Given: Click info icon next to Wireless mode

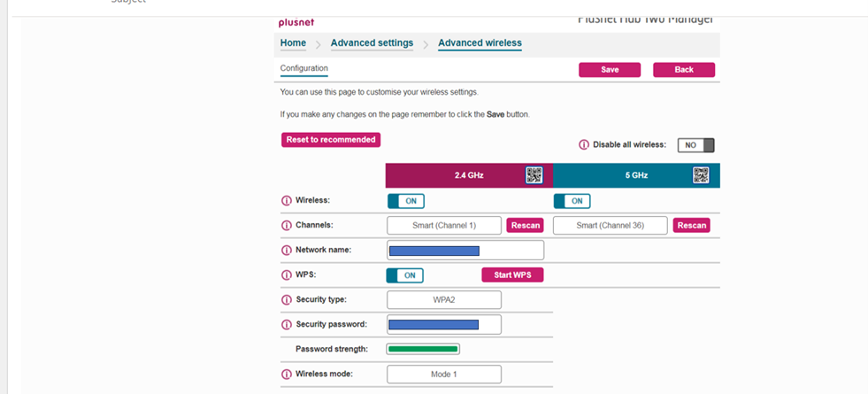Looking at the screenshot, I should [x=287, y=375].
